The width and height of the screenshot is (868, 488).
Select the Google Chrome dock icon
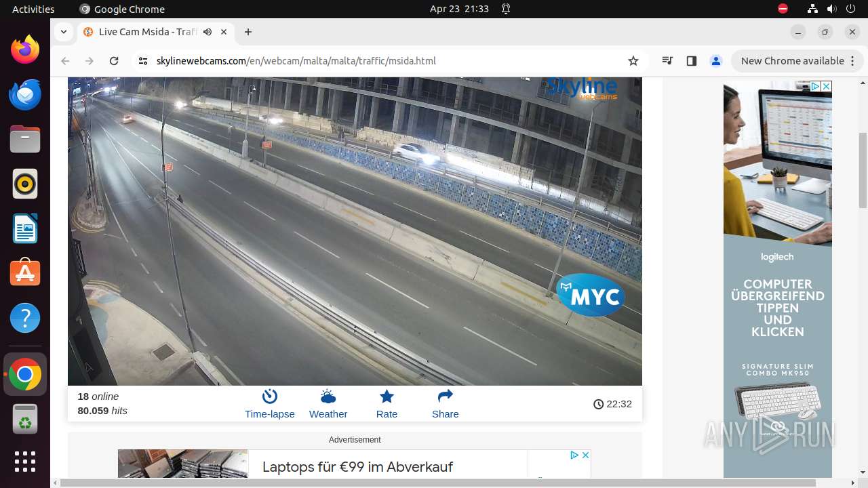(25, 374)
